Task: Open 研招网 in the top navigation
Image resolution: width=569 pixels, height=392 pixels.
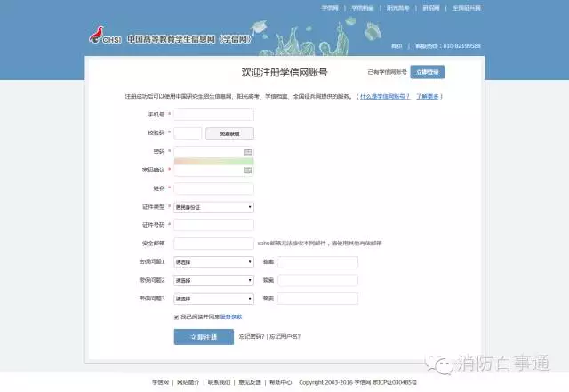Action: (430, 8)
